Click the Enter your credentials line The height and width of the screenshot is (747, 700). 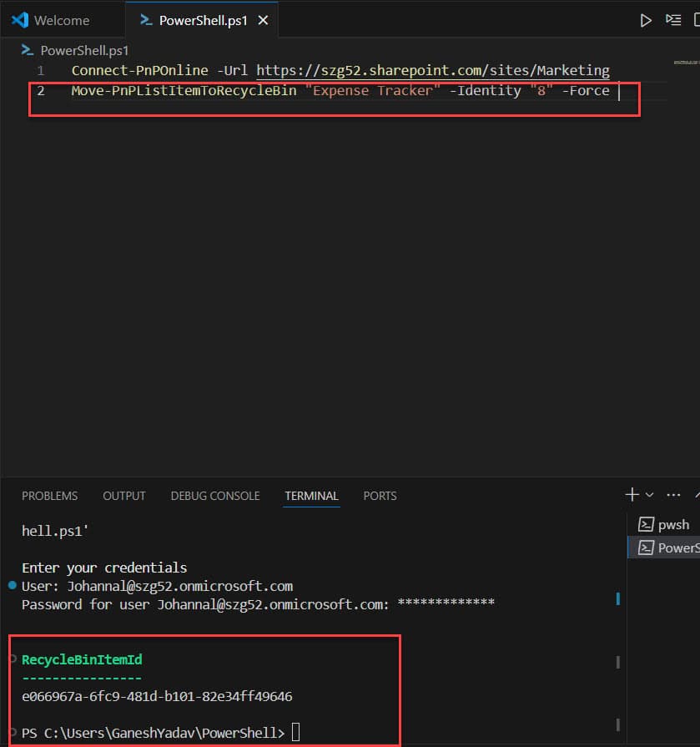coord(104,568)
